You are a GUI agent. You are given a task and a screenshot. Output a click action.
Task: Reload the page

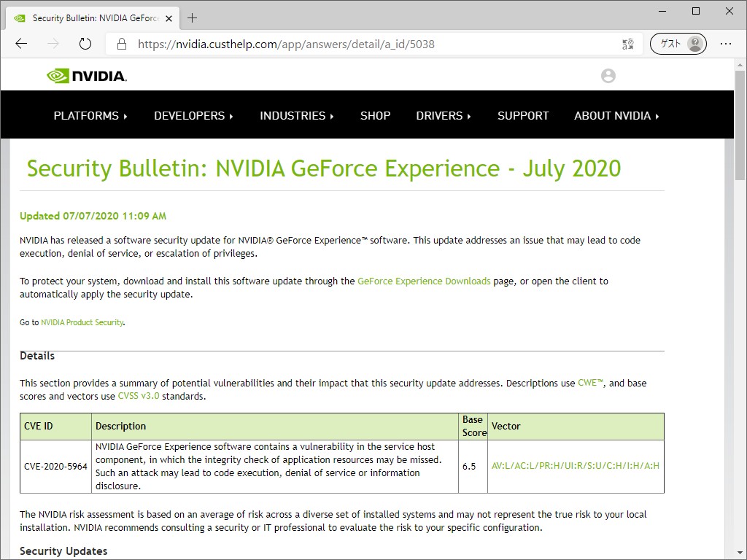click(85, 44)
